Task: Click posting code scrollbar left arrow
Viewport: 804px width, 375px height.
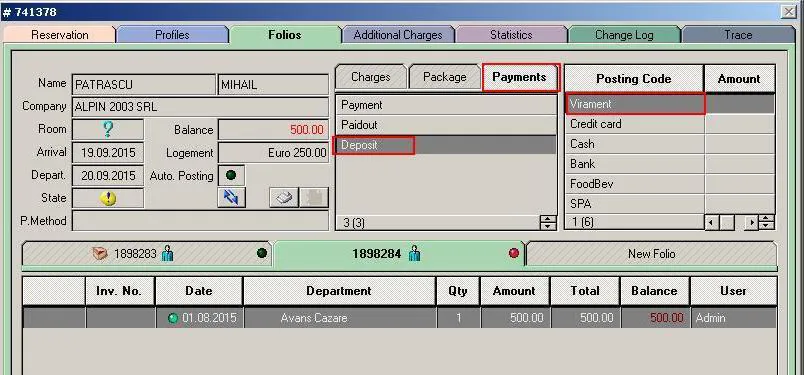Action: [712, 223]
